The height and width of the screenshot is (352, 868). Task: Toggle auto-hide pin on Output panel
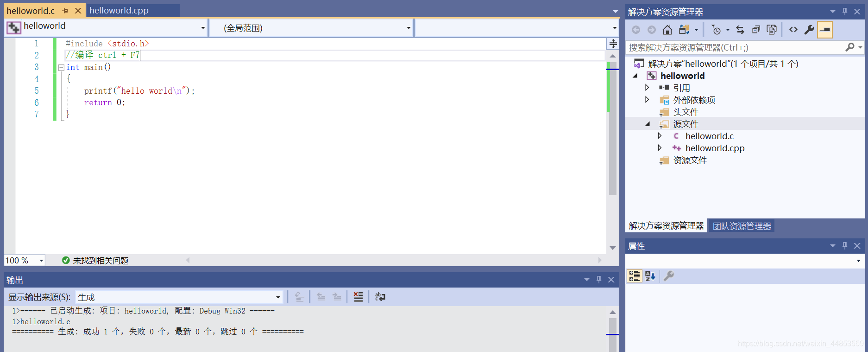pyautogui.click(x=599, y=280)
